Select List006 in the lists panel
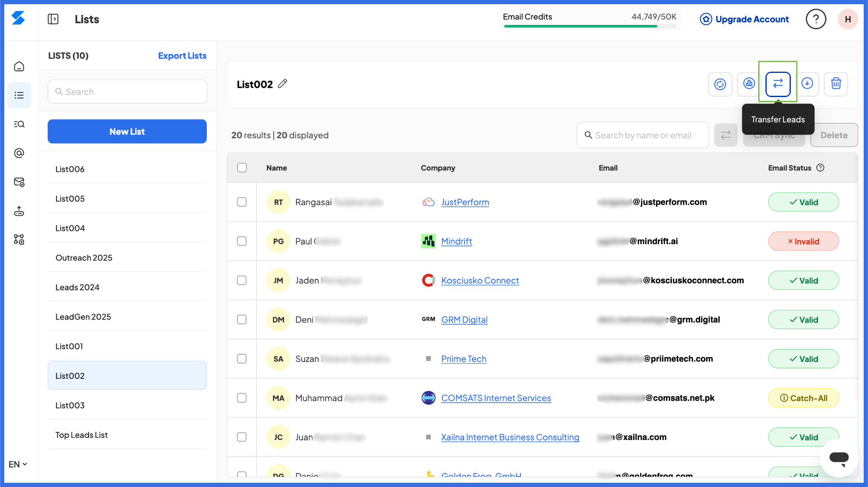This screenshot has height=487, width=868. click(127, 169)
